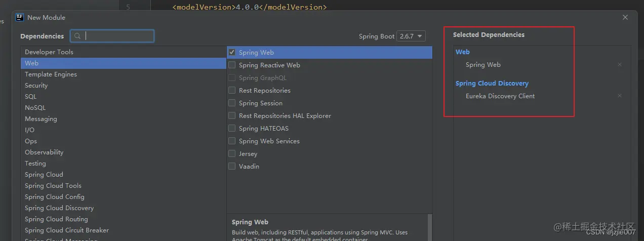Enable the Jersey dependency checkbox
The image size is (644, 241).
point(232,153)
